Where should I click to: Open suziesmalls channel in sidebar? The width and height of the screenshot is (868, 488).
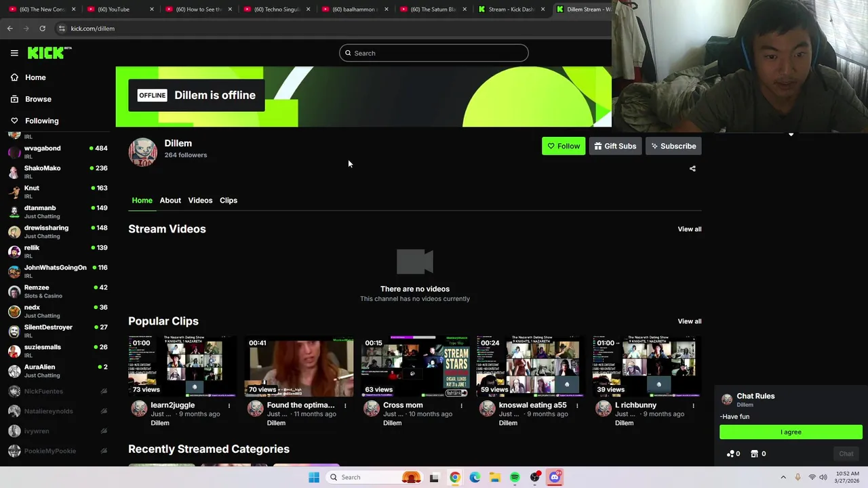click(58, 351)
